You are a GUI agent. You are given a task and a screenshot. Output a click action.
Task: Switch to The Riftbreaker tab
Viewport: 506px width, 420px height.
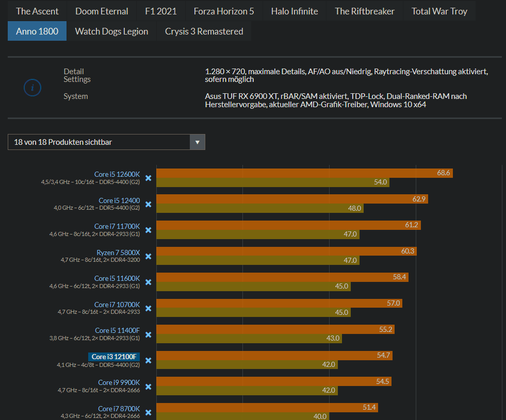point(364,11)
